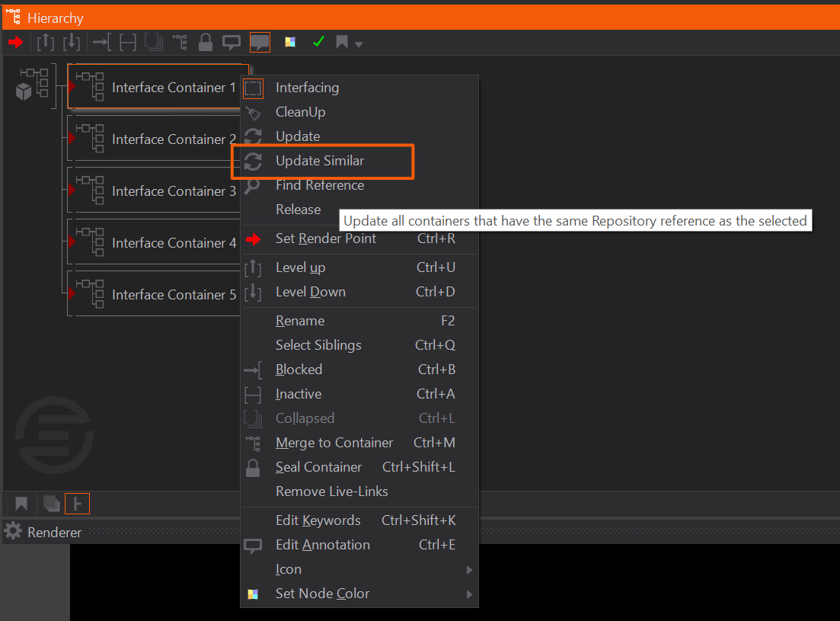Viewport: 840px width, 621px height.
Task: Click the Level Up toolbar icon
Action: 46,42
